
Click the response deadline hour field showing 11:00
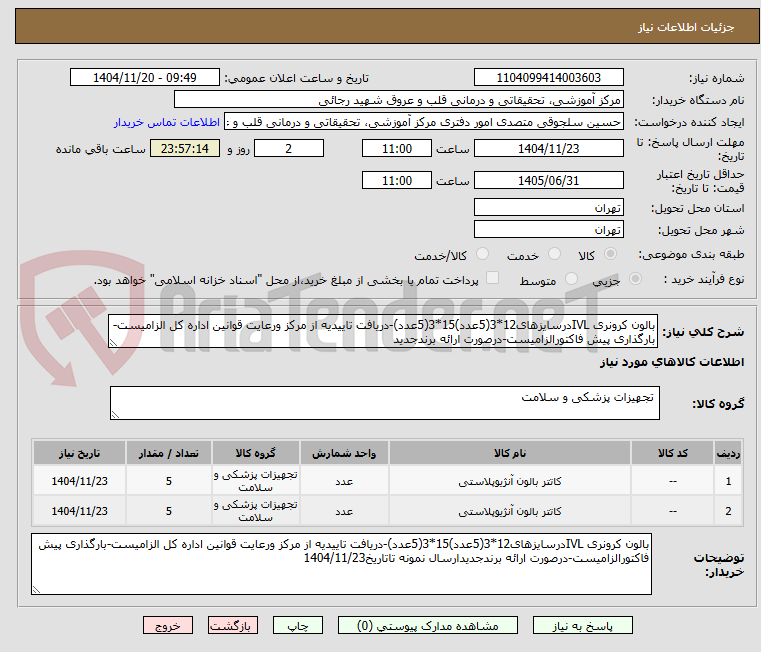pos(397,149)
